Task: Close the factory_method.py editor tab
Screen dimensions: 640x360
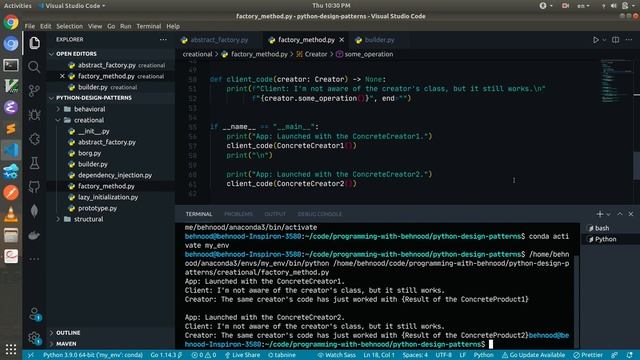Action: click(x=342, y=40)
